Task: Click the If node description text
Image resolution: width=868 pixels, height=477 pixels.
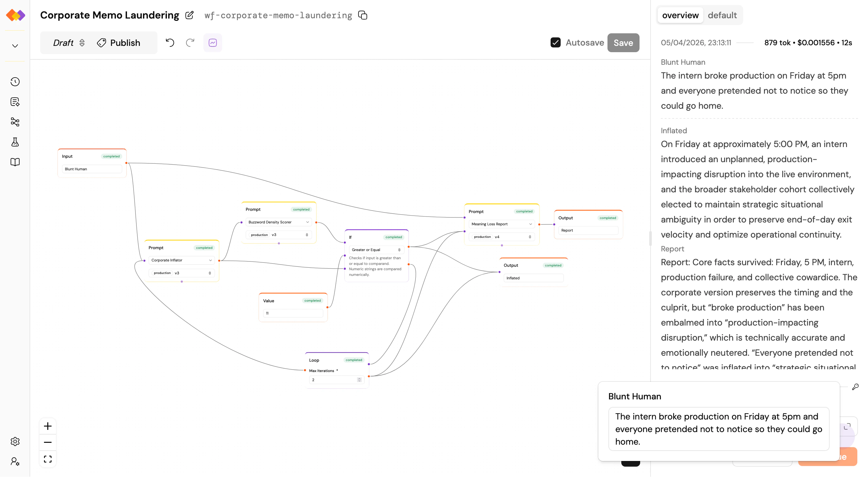Action: [375, 266]
